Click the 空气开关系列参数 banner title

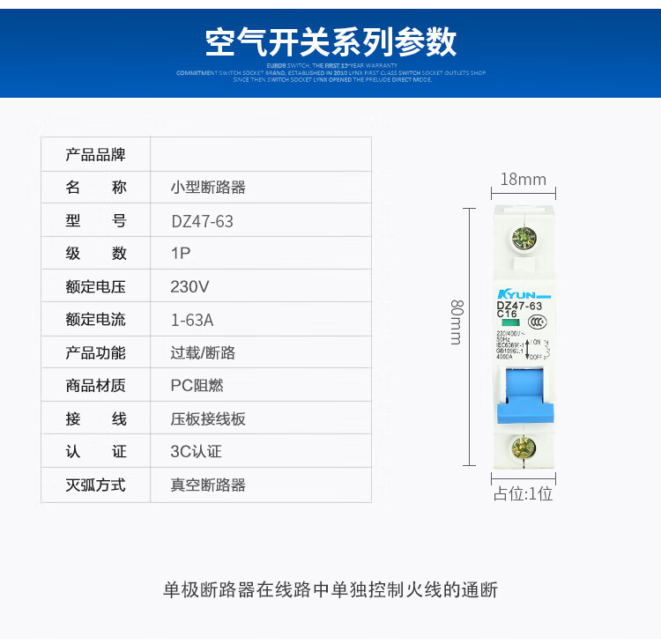click(330, 41)
